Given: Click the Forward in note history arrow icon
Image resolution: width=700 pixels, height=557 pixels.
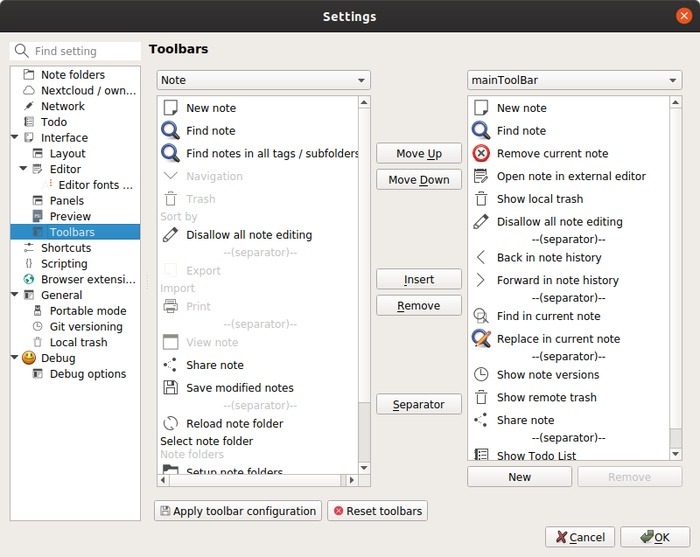Looking at the screenshot, I should (x=481, y=280).
